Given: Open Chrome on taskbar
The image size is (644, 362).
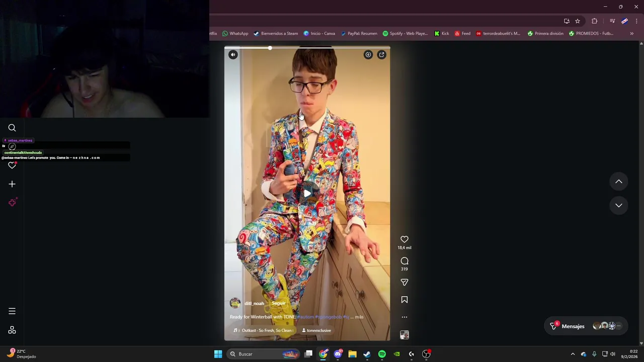Looking at the screenshot, I should pos(323,354).
